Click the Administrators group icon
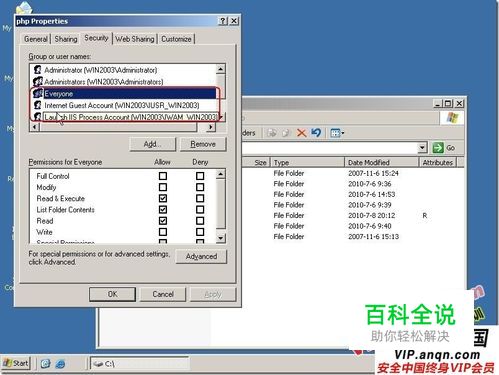499x375 pixels. (38, 81)
